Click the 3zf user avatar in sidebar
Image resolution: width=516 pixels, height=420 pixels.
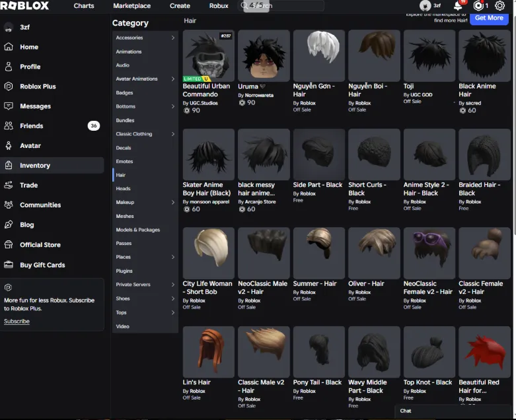(x=9, y=27)
